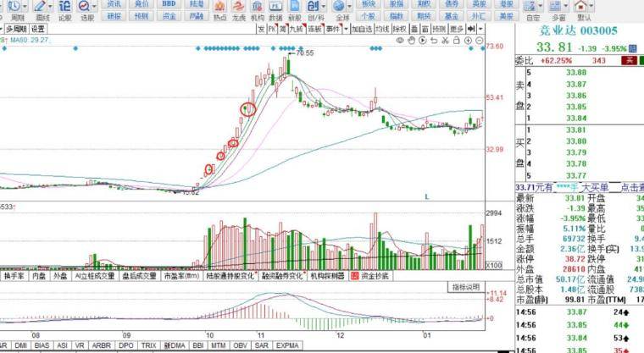Click the BBD button

169,4
